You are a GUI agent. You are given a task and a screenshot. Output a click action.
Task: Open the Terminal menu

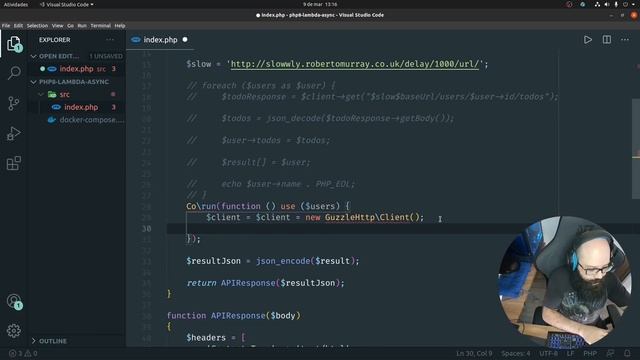101,25
